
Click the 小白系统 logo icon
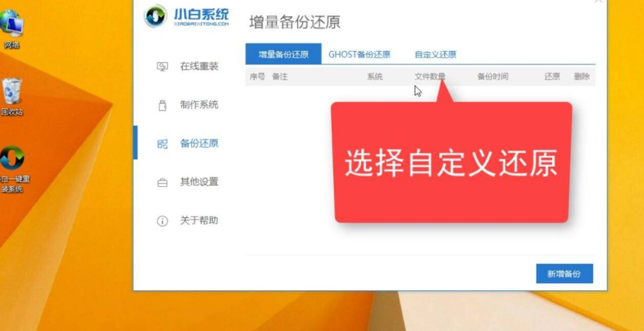(x=155, y=16)
